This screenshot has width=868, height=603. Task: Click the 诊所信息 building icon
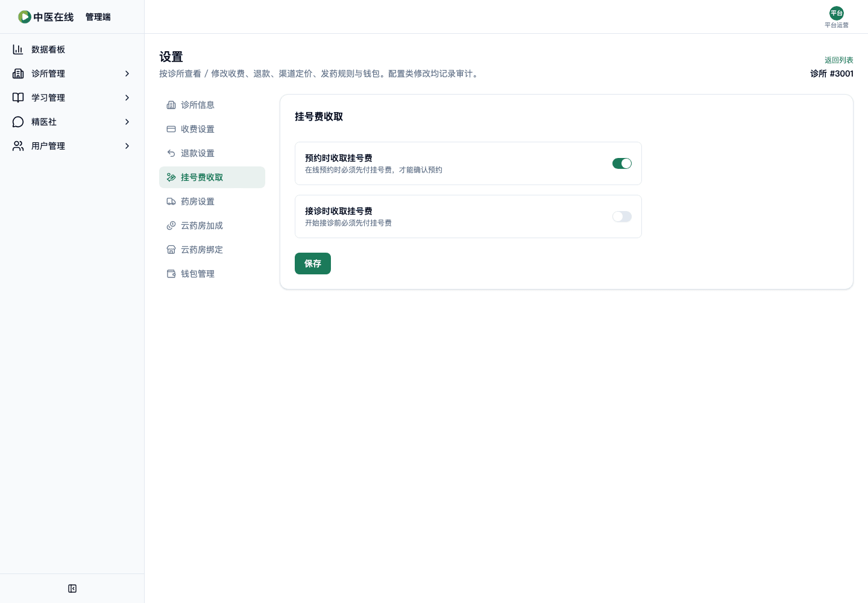(171, 105)
